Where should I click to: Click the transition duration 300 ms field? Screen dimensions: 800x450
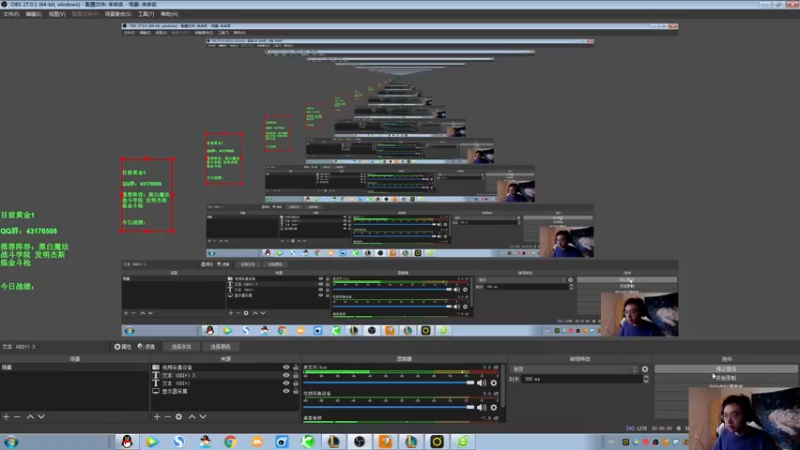click(x=582, y=379)
